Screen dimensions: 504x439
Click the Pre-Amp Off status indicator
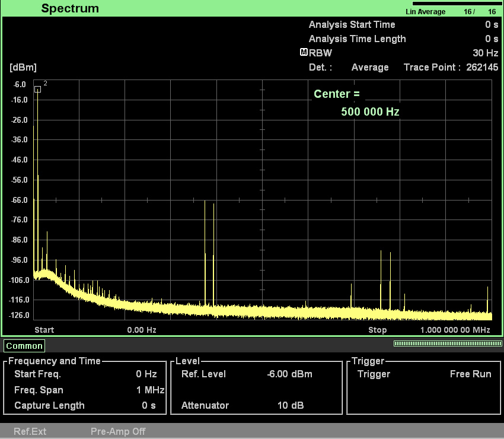pos(118,431)
